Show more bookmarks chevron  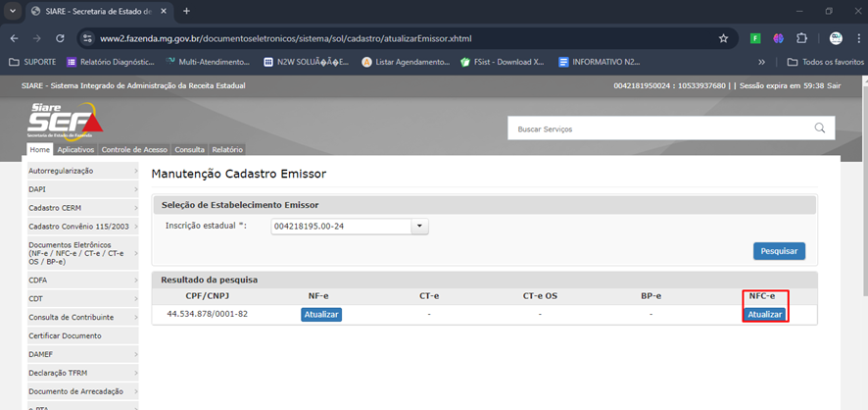[x=762, y=62]
